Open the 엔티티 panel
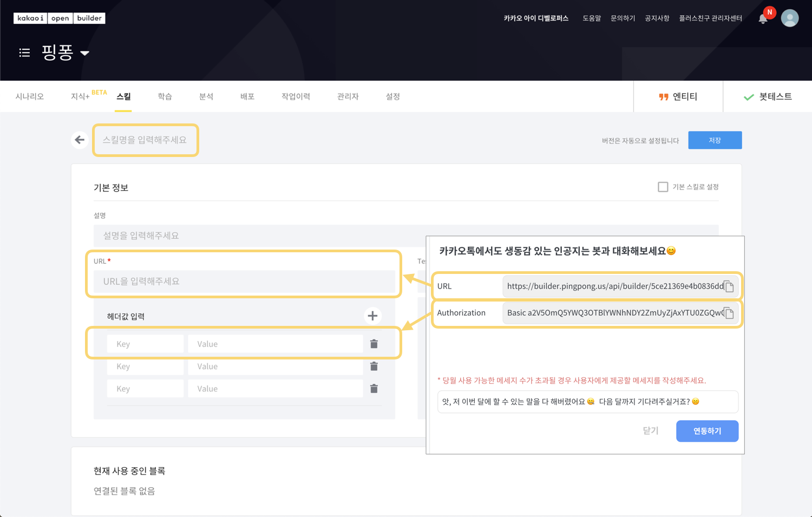The image size is (812, 517). click(x=678, y=96)
